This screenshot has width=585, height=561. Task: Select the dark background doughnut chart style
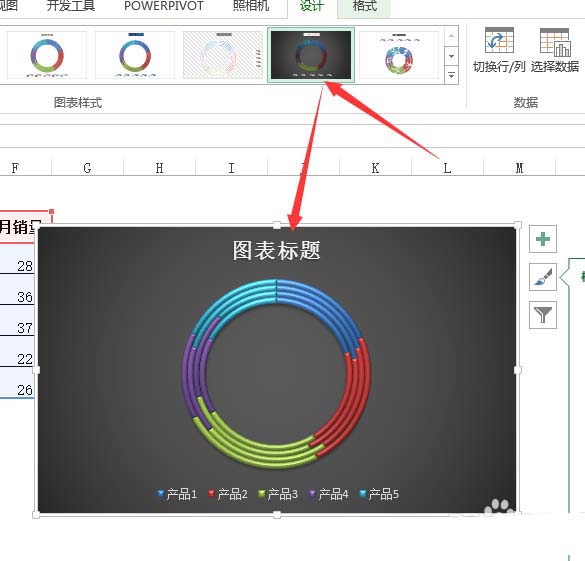coord(311,55)
